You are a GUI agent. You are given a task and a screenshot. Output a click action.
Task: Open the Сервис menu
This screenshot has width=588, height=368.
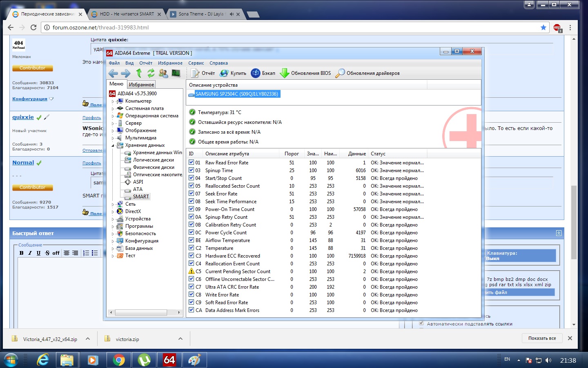(196, 63)
